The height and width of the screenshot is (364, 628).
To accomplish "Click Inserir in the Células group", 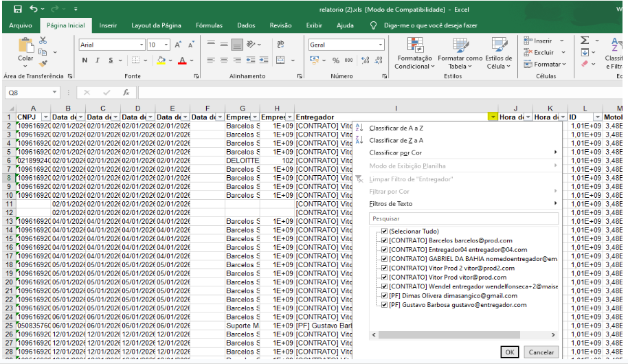I will pos(544,41).
